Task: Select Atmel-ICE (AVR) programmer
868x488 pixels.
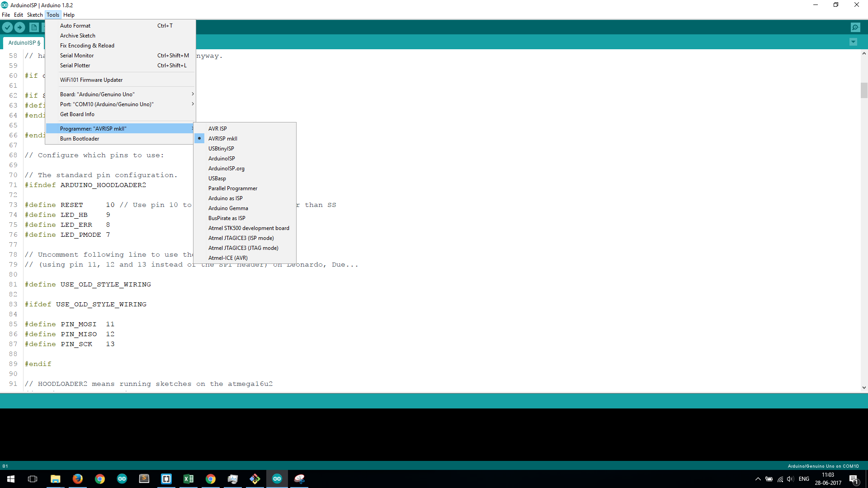Action: (245, 258)
